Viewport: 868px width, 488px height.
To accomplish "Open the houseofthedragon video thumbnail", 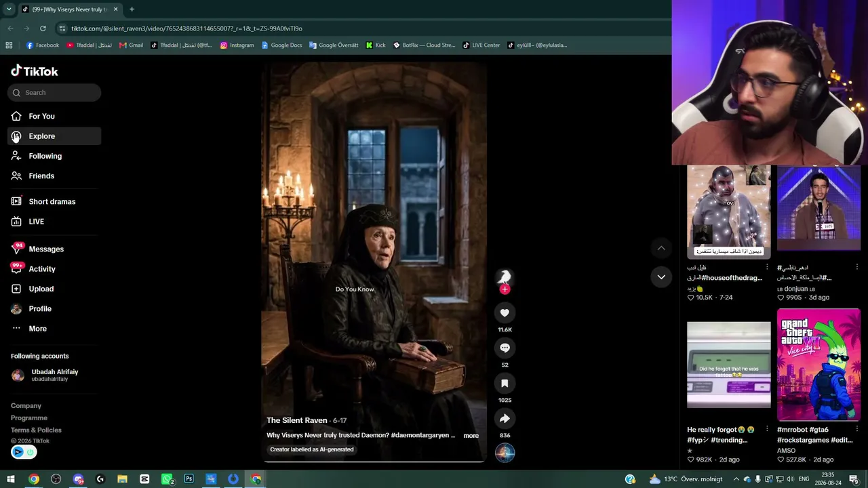I will 729,211.
